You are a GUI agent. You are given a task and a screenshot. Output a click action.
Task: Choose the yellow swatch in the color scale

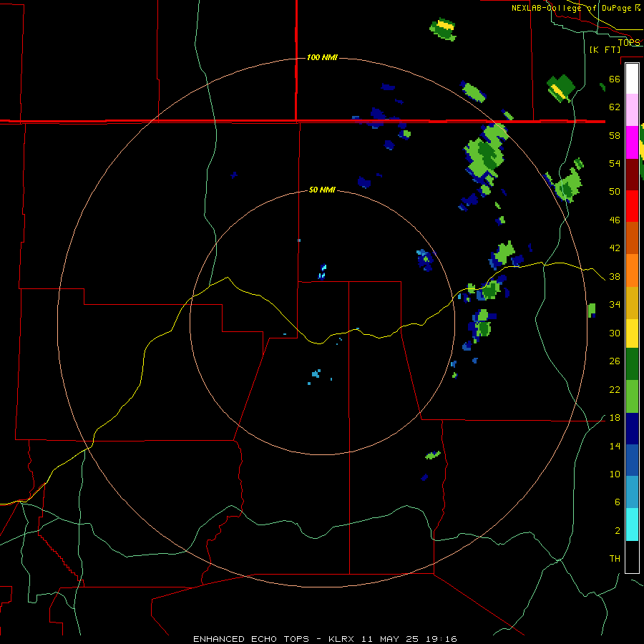[x=632, y=333]
